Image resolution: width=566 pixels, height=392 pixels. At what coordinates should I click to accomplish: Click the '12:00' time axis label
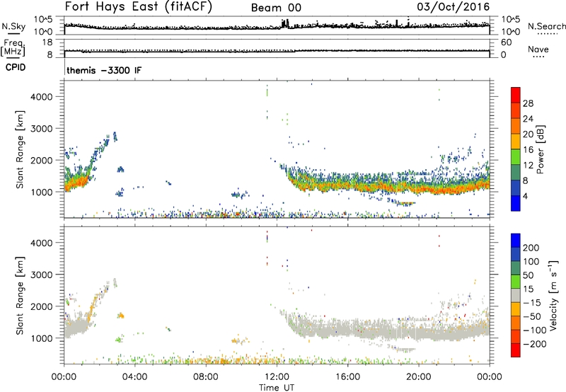277,377
